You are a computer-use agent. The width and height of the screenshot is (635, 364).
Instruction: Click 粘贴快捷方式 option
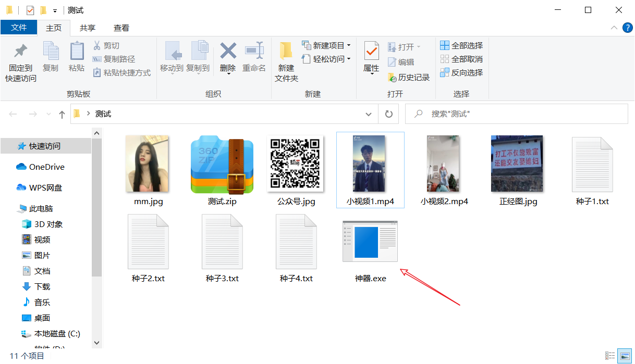[121, 73]
